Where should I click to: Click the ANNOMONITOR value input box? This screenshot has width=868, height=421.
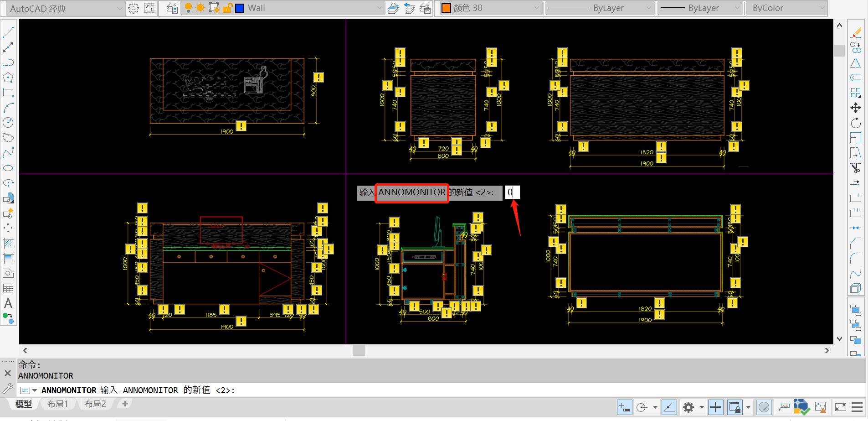512,192
